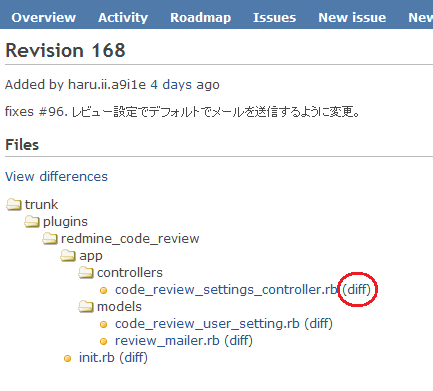Click the app folder icon
Image resolution: width=433 pixels, height=391 pixels.
68,255
